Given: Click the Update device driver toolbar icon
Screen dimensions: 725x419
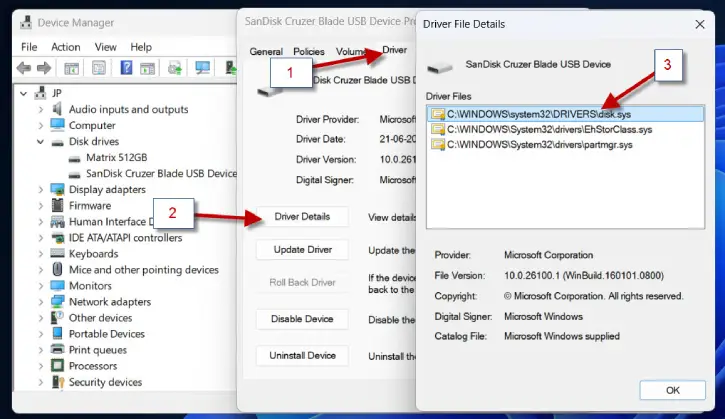Looking at the screenshot, I should click(x=175, y=68).
